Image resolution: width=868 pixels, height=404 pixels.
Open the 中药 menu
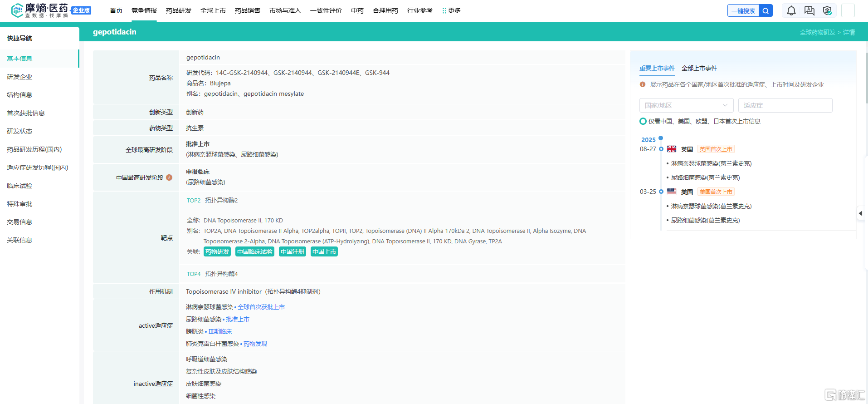point(357,10)
